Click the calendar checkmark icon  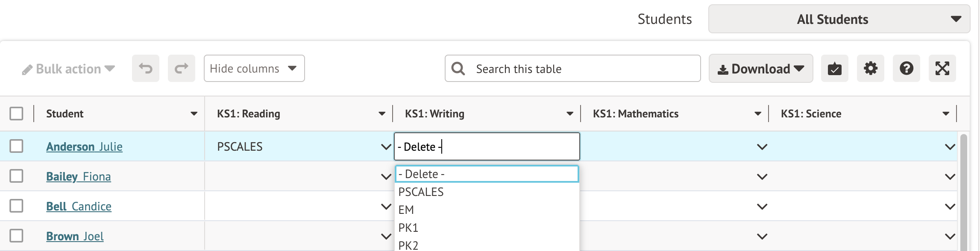834,68
